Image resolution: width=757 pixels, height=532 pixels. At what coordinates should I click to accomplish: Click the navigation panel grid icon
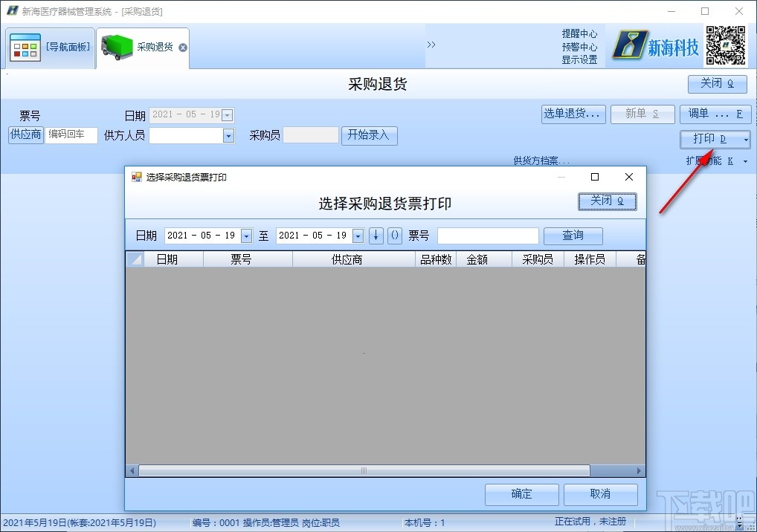pyautogui.click(x=25, y=46)
